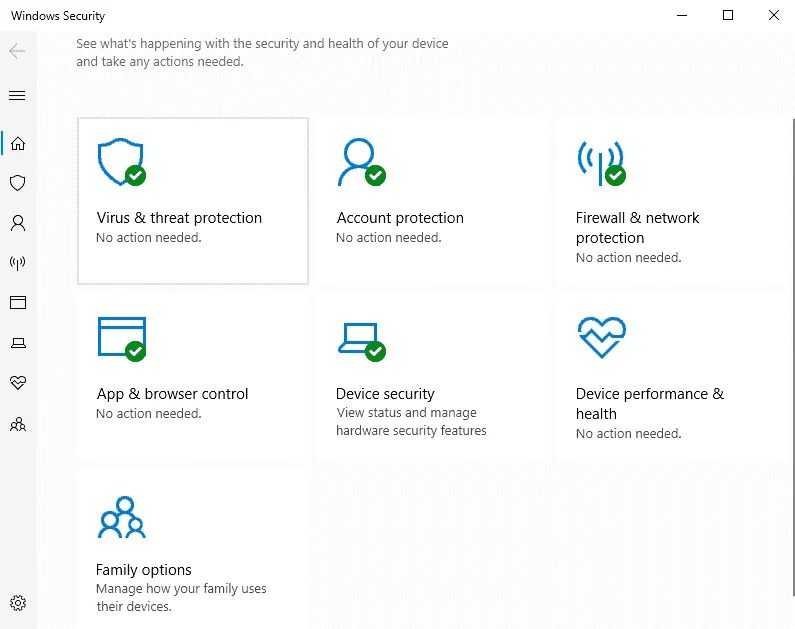Open the Device health heart icon in the sidebar
795x629 pixels.
click(18, 383)
